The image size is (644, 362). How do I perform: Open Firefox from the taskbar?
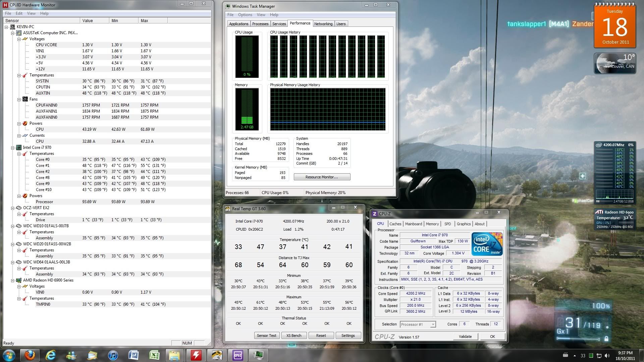30,355
